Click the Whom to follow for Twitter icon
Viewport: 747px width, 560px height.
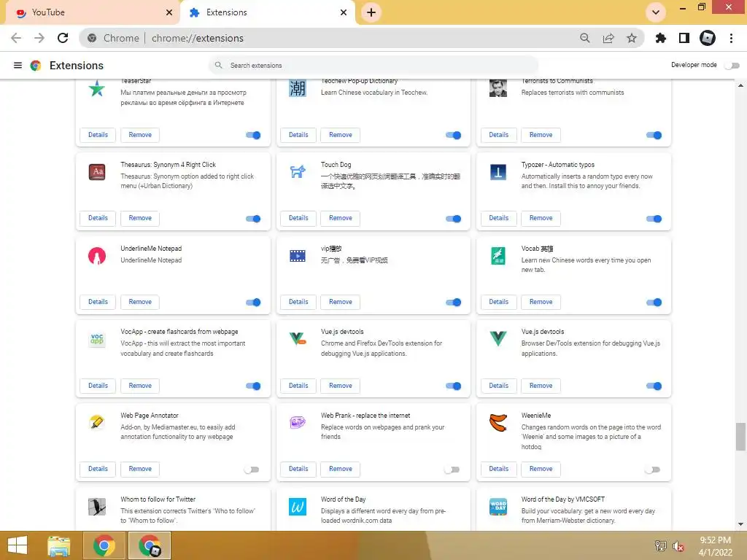(97, 507)
